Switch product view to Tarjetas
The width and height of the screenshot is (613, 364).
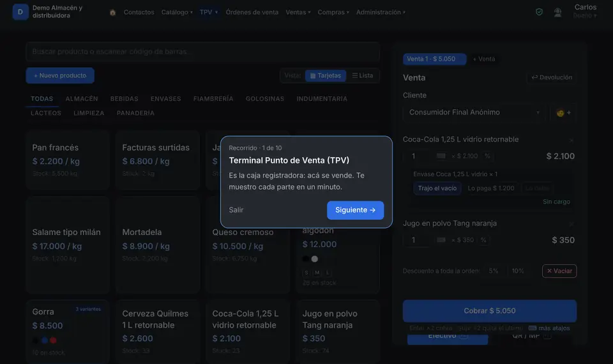326,75
